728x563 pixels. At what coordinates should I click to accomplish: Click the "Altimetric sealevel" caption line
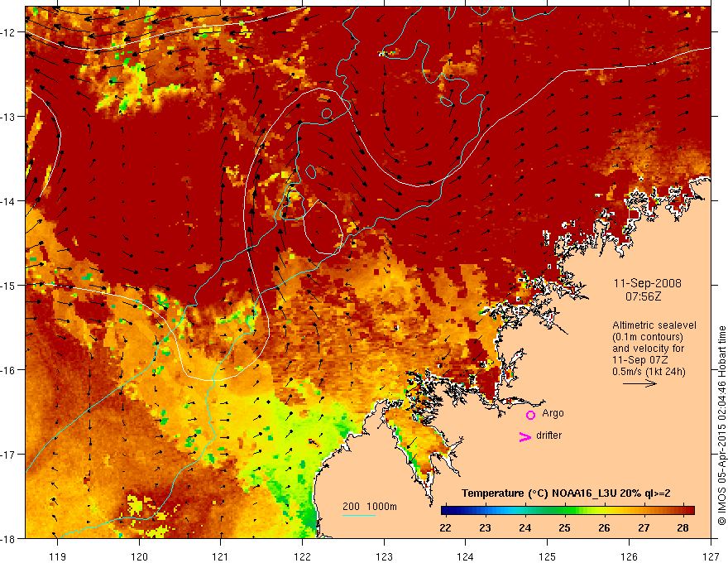point(654,325)
